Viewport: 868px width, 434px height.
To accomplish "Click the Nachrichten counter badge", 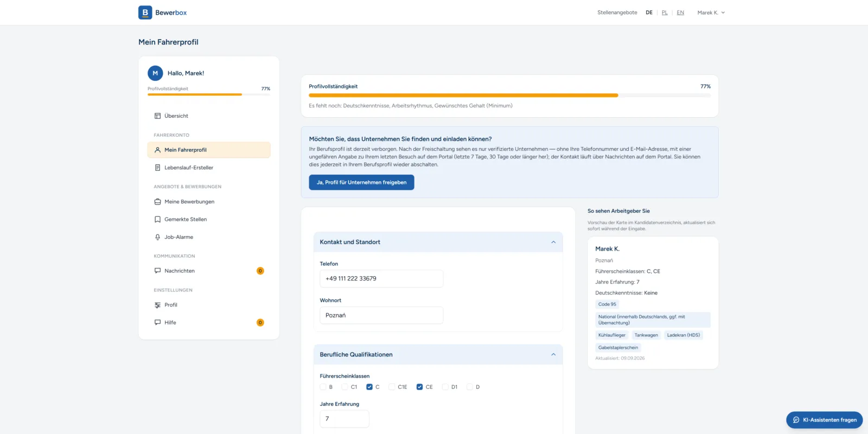I will pos(260,271).
